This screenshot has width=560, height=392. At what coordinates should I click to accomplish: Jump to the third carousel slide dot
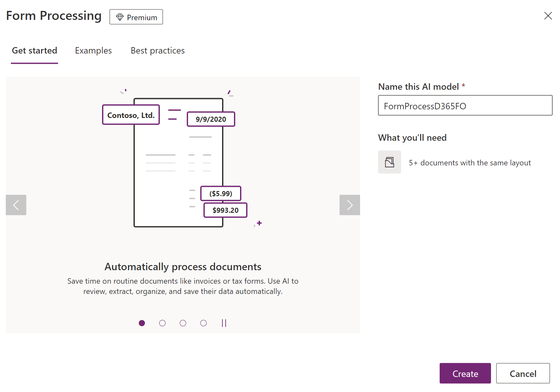(183, 323)
